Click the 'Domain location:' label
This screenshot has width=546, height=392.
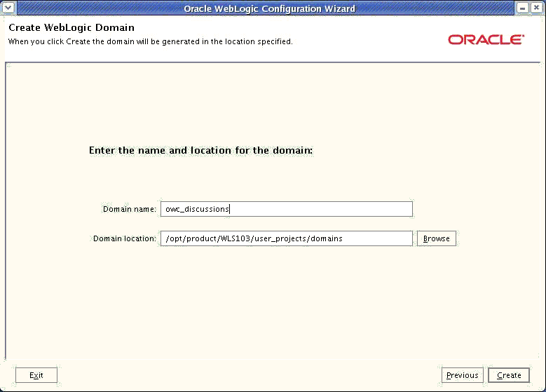(x=125, y=238)
